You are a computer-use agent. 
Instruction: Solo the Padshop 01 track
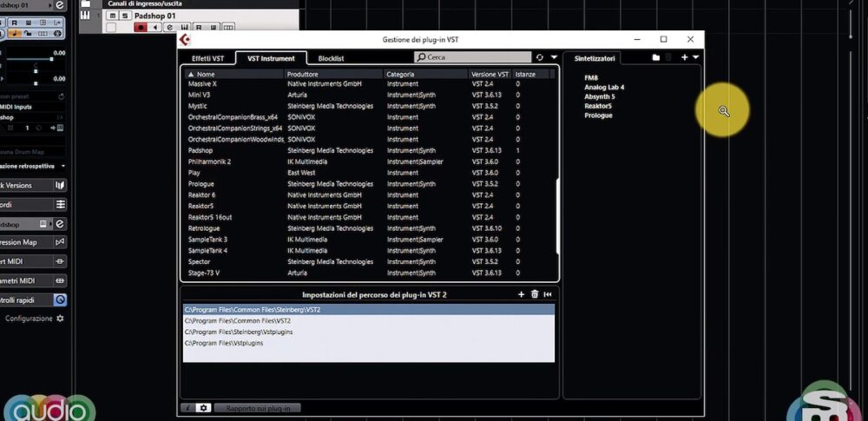(x=126, y=16)
